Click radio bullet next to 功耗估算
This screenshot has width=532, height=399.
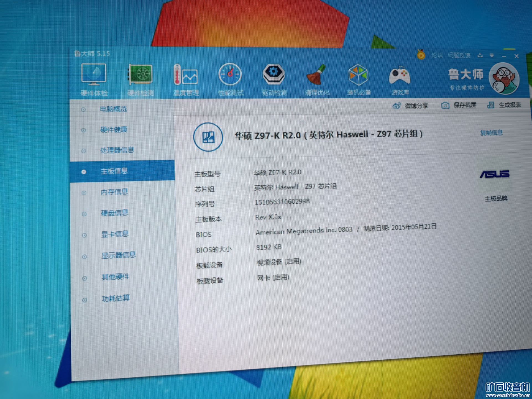85,300
